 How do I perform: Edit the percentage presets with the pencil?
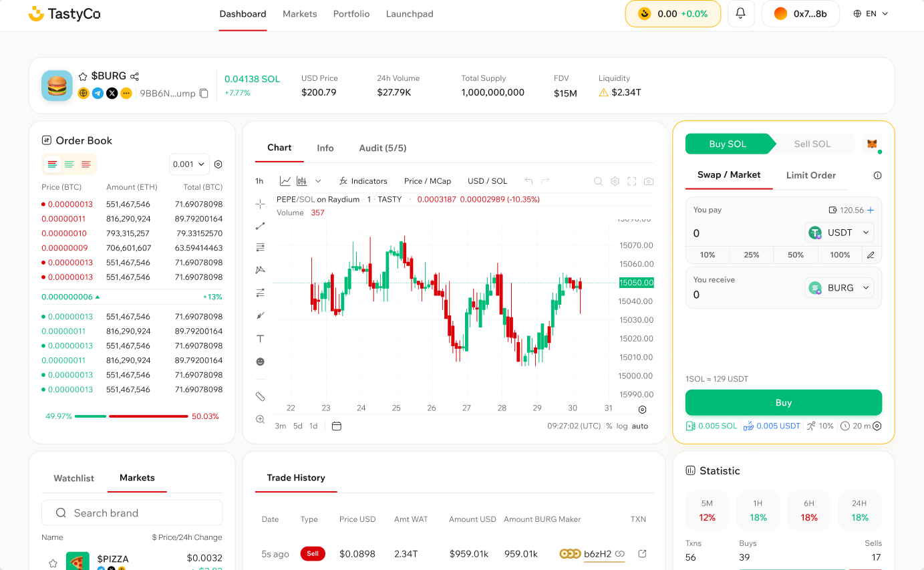871,255
